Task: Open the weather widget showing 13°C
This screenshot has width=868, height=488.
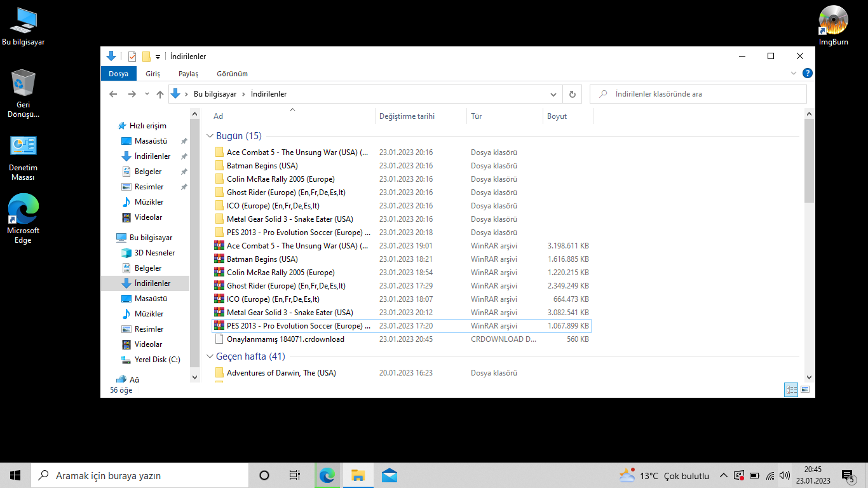Action: pos(664,475)
